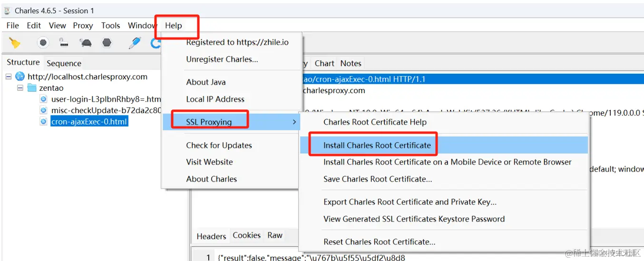644x261 pixels.
Task: Open the SSL Proxying submenu arrow
Action: [x=294, y=122]
